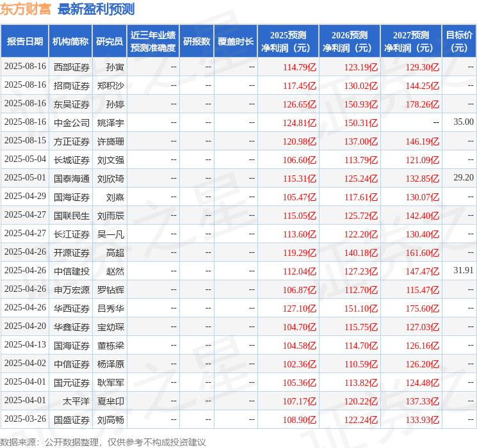
Task: Click the 东方财富 stock name title
Action: 26,9
